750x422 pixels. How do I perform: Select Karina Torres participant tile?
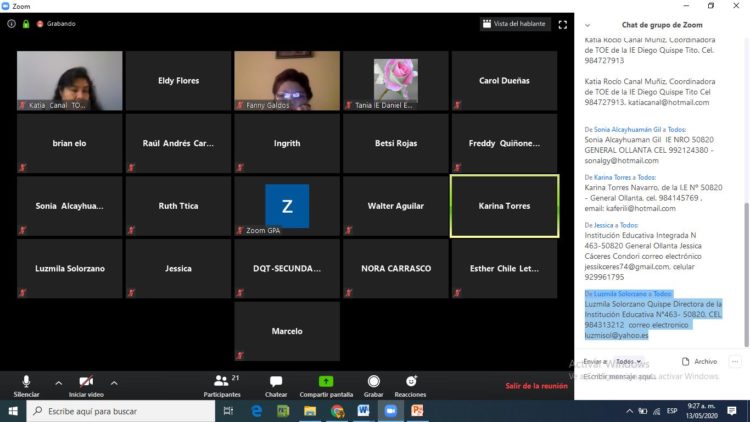point(504,206)
